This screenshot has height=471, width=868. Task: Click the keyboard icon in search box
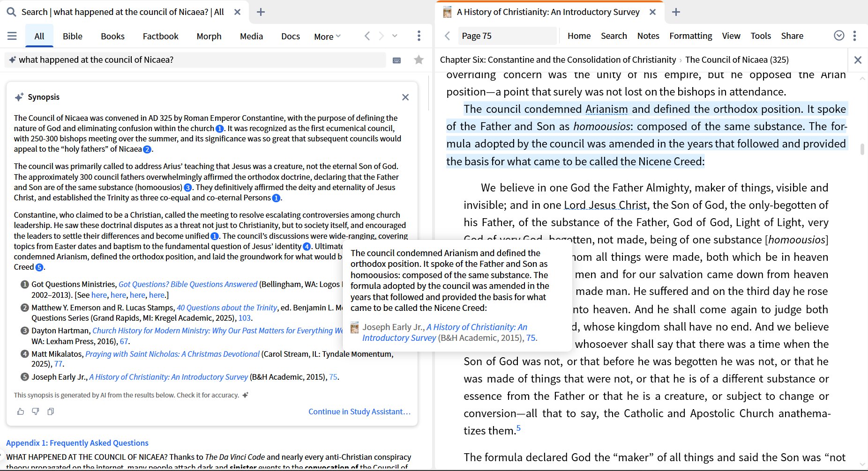(397, 60)
